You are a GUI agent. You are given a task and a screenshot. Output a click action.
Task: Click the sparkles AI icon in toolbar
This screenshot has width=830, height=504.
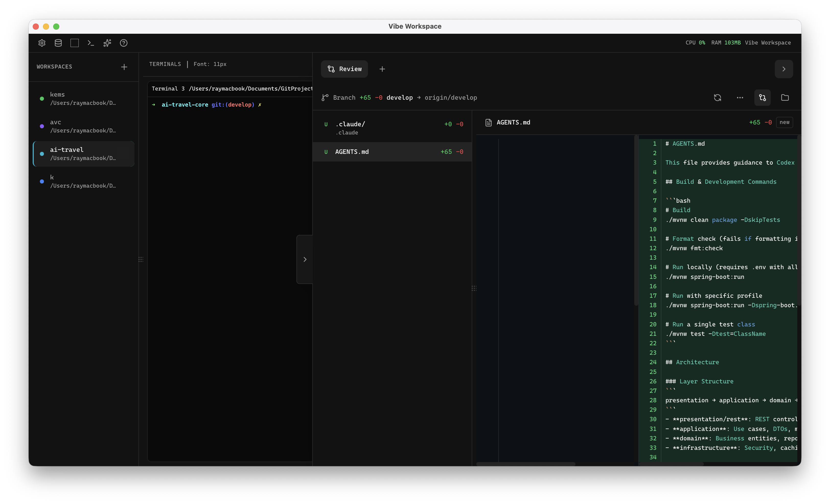[x=107, y=43]
